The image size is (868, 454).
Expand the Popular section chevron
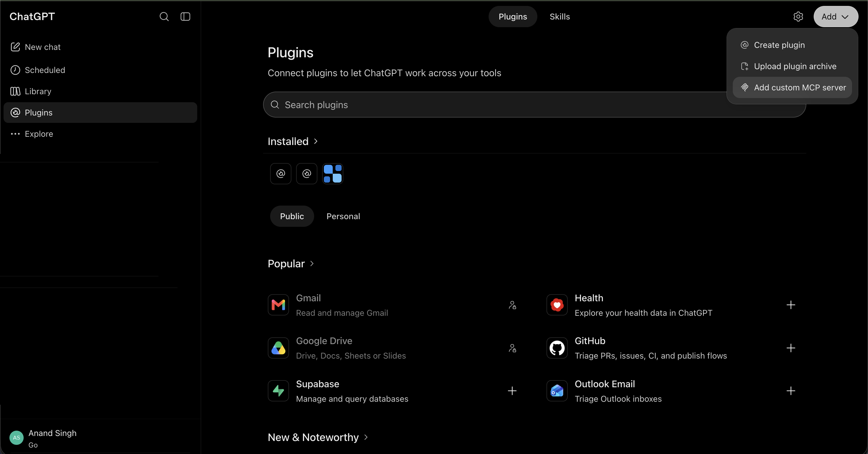(312, 263)
